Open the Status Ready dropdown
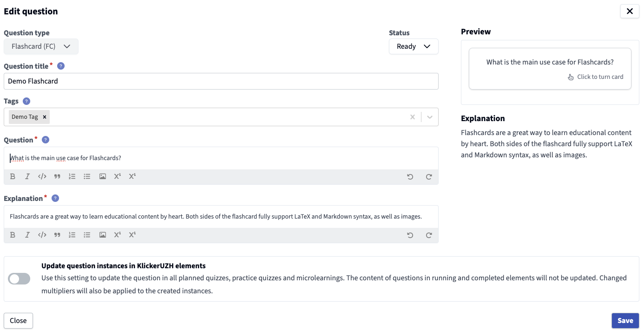This screenshot has height=336, width=644. coord(413,46)
